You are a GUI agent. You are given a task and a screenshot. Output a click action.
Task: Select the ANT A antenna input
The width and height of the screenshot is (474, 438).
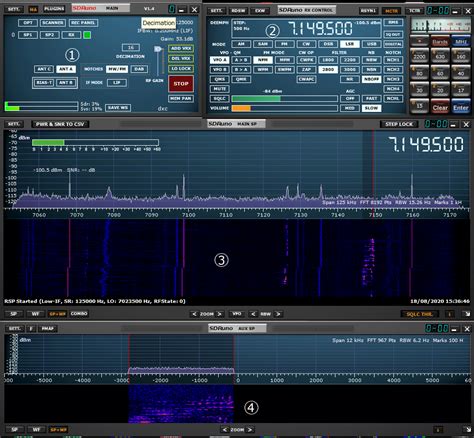66,69
